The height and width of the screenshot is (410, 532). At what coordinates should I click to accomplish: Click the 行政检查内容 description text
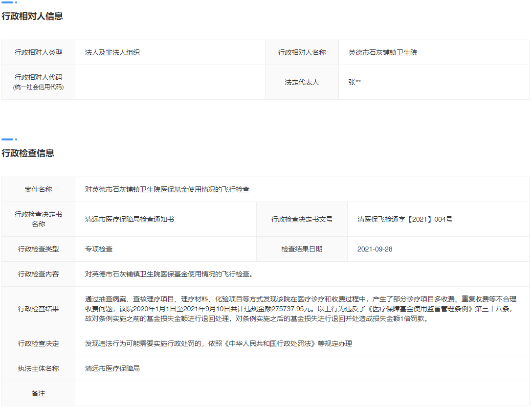(x=169, y=274)
